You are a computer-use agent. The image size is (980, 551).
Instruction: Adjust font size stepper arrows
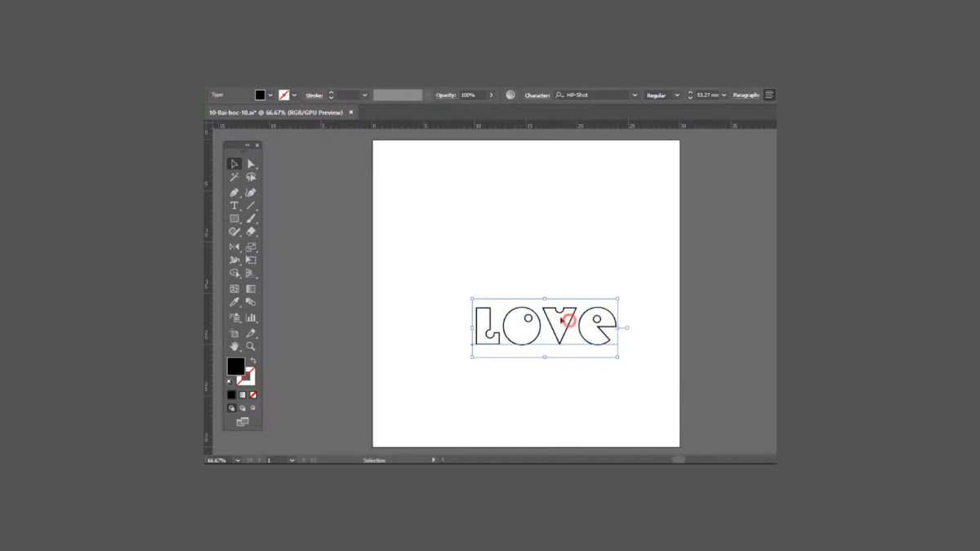(690, 95)
